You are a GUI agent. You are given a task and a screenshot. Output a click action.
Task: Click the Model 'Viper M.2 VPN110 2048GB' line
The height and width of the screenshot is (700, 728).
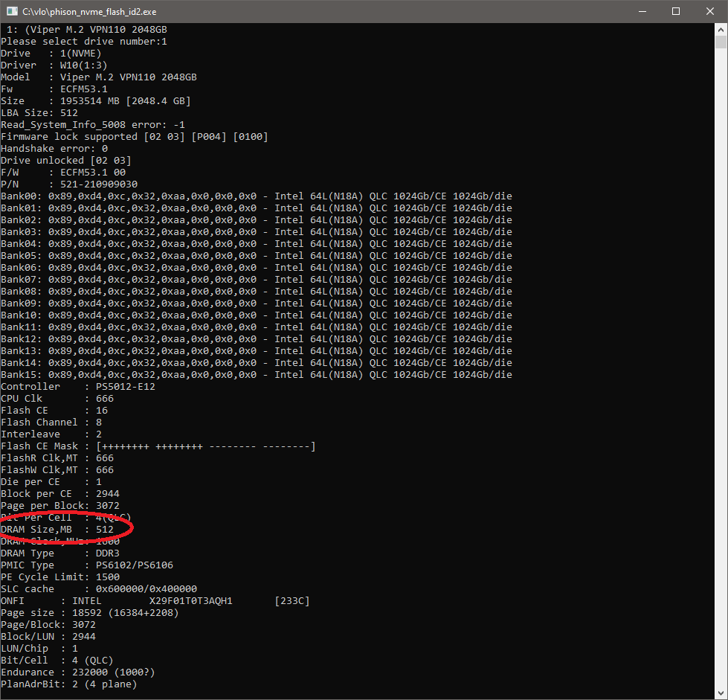(x=99, y=77)
